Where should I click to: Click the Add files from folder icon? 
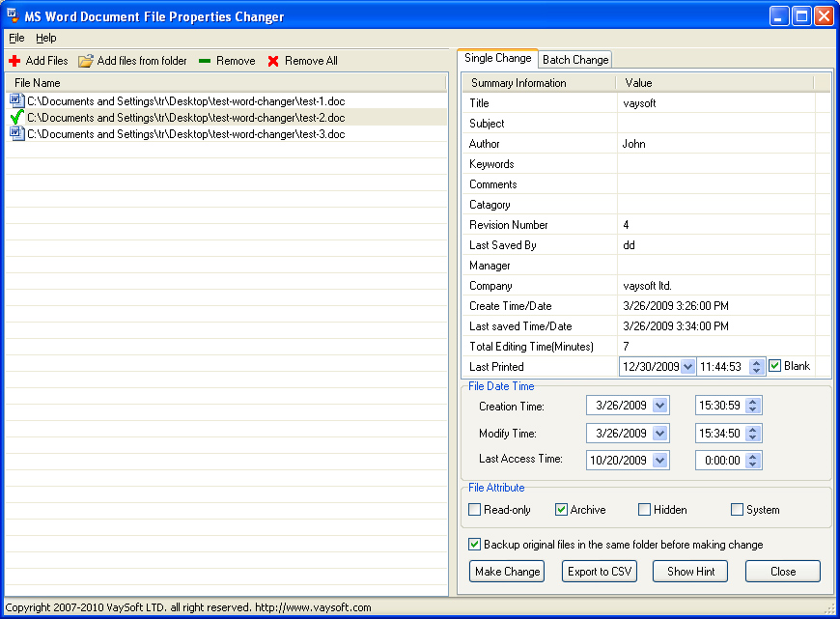pyautogui.click(x=86, y=61)
